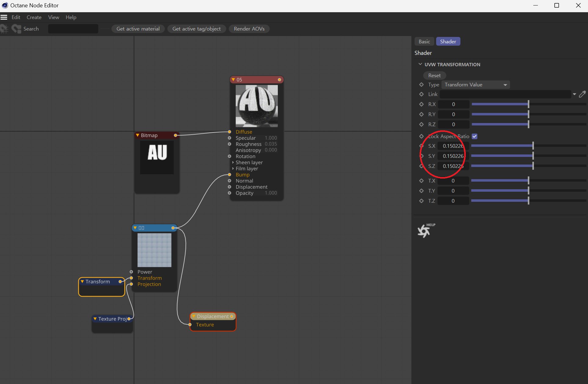Click Render AOVs button
This screenshot has height=384, width=588.
point(249,29)
